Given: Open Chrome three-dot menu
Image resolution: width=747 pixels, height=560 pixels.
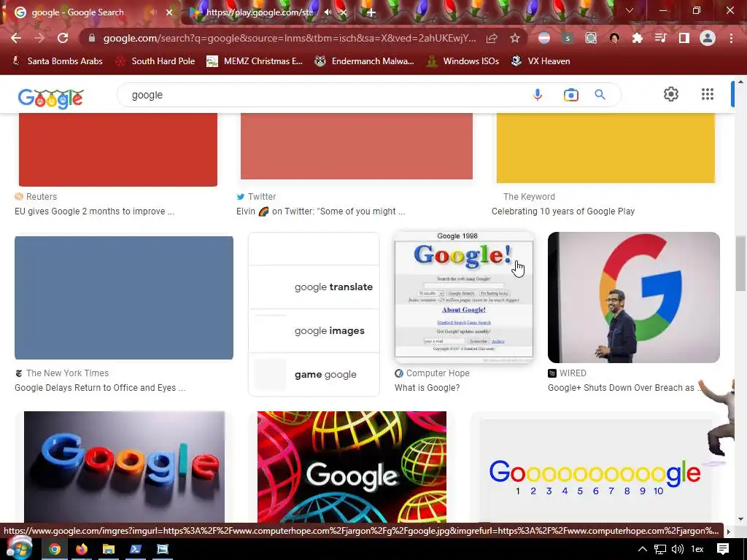Looking at the screenshot, I should point(731,38).
